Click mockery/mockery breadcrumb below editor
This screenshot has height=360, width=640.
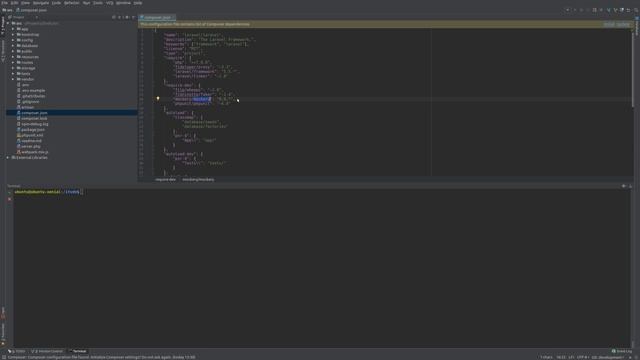tap(198, 180)
